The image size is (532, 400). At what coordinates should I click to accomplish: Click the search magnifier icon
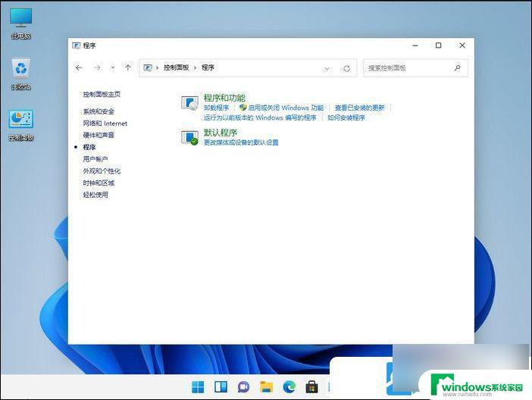click(458, 68)
